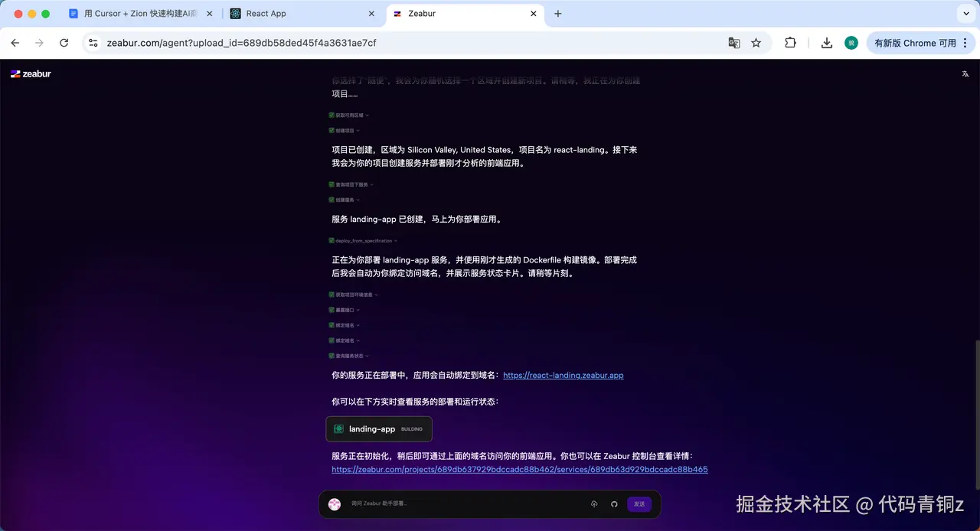
Task: Click the check icon beside 获取可用区域
Action: pos(332,115)
